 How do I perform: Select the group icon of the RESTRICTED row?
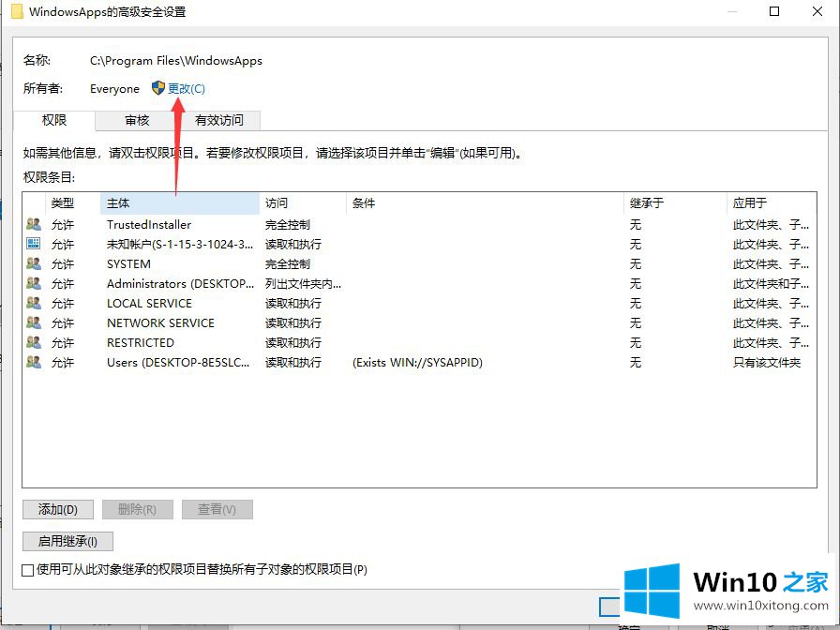click(x=34, y=342)
